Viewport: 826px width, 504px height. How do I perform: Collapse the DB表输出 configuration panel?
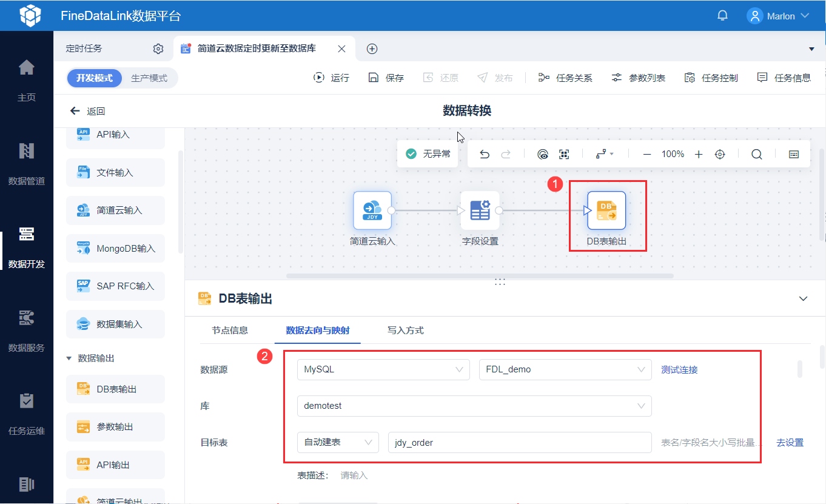(x=804, y=298)
